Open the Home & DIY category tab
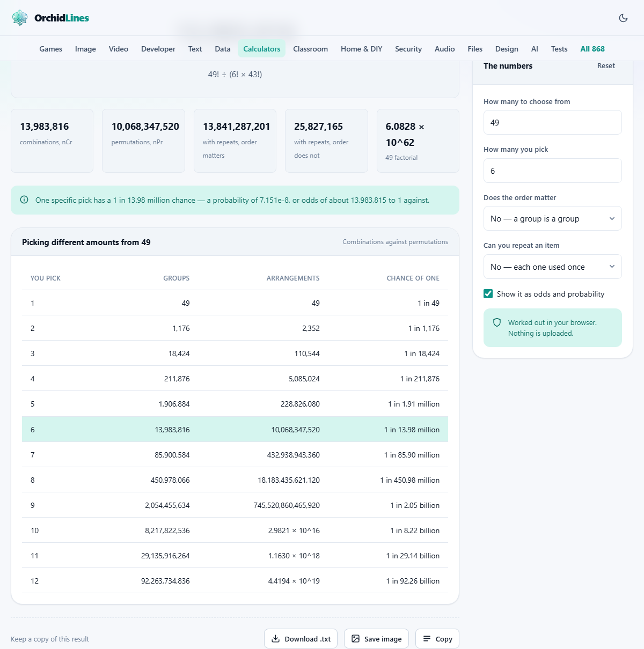This screenshot has height=649, width=644. click(362, 49)
